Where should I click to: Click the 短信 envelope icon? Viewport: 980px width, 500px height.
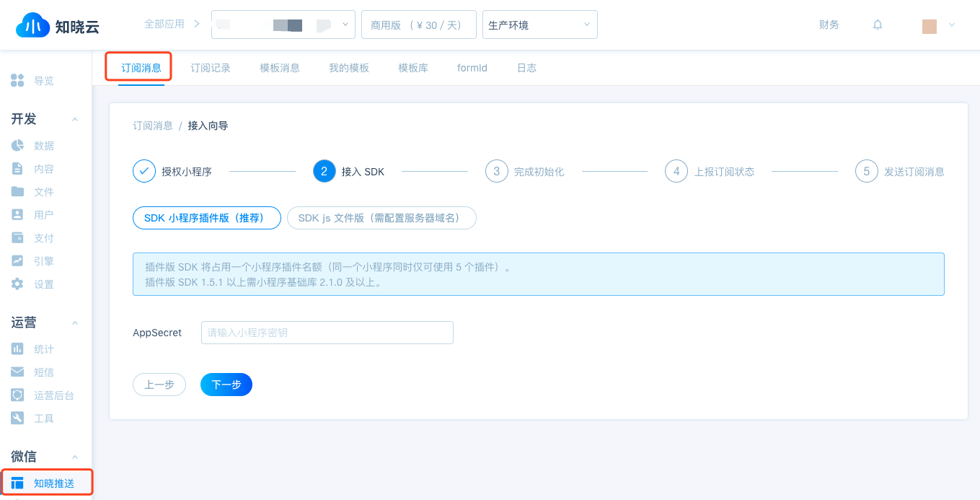coord(18,372)
